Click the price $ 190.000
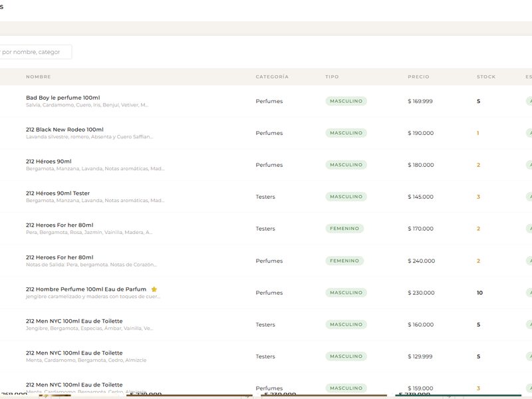This screenshot has width=532, height=399. coord(421,133)
